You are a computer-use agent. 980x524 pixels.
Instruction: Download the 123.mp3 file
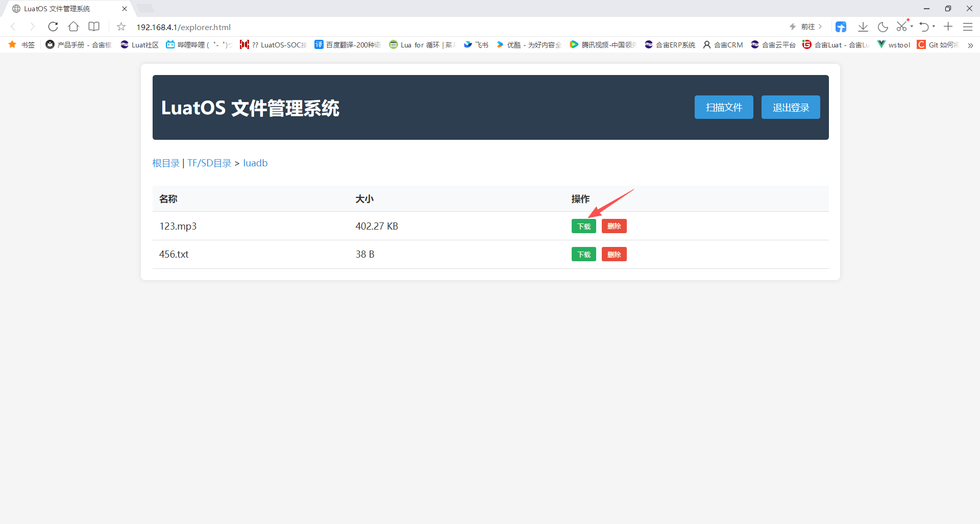coord(583,226)
